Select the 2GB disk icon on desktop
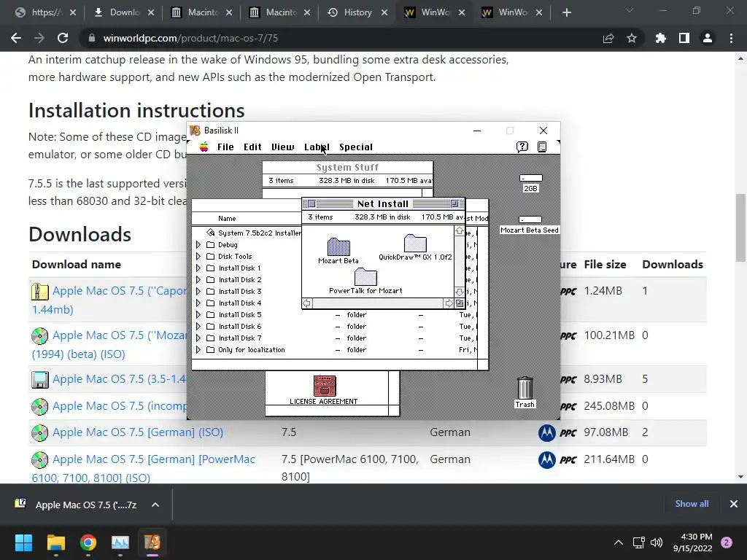This screenshot has width=747, height=560. (531, 178)
